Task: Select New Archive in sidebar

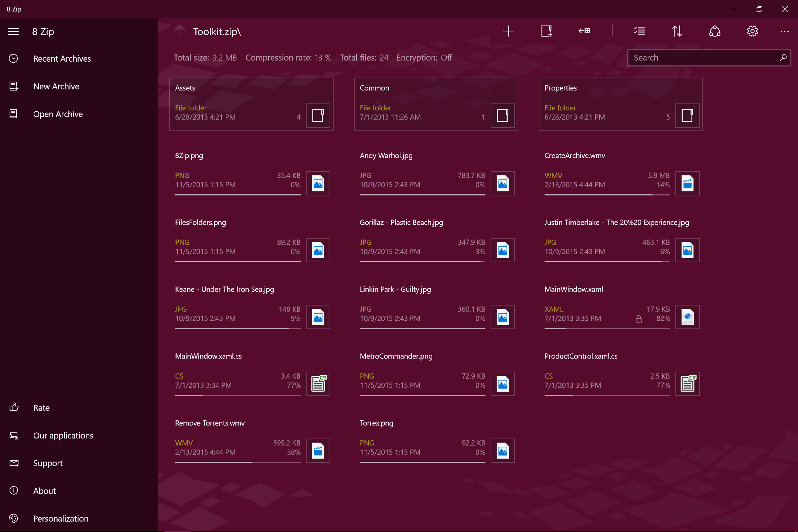Action: (x=79, y=86)
